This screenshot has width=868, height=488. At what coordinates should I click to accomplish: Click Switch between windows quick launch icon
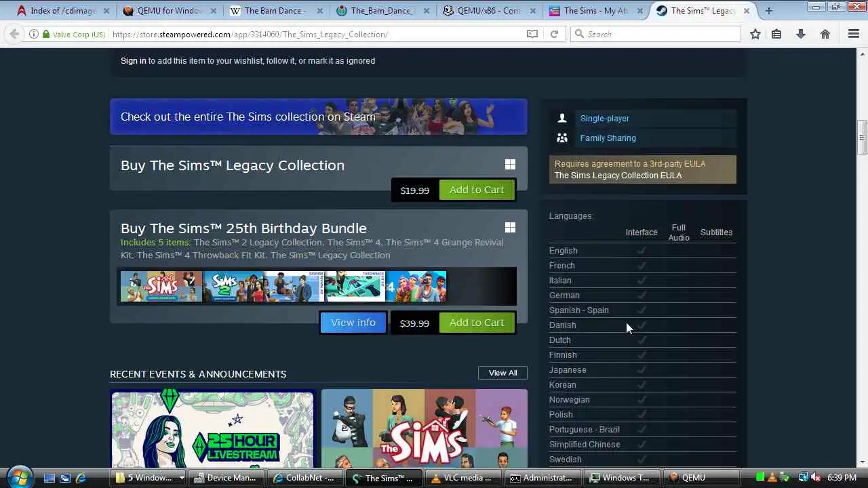click(65, 478)
